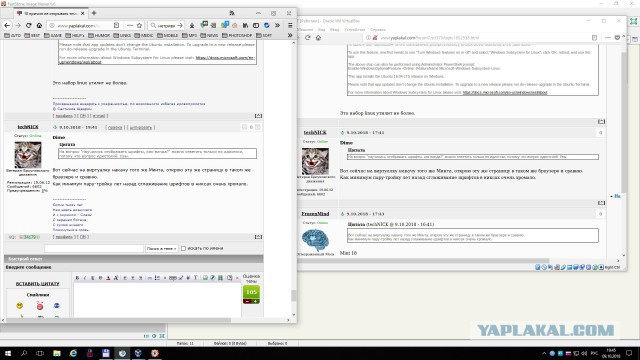640x360 pixels.
Task: Insert the red smiley emoticon
Action: (x=40, y=306)
